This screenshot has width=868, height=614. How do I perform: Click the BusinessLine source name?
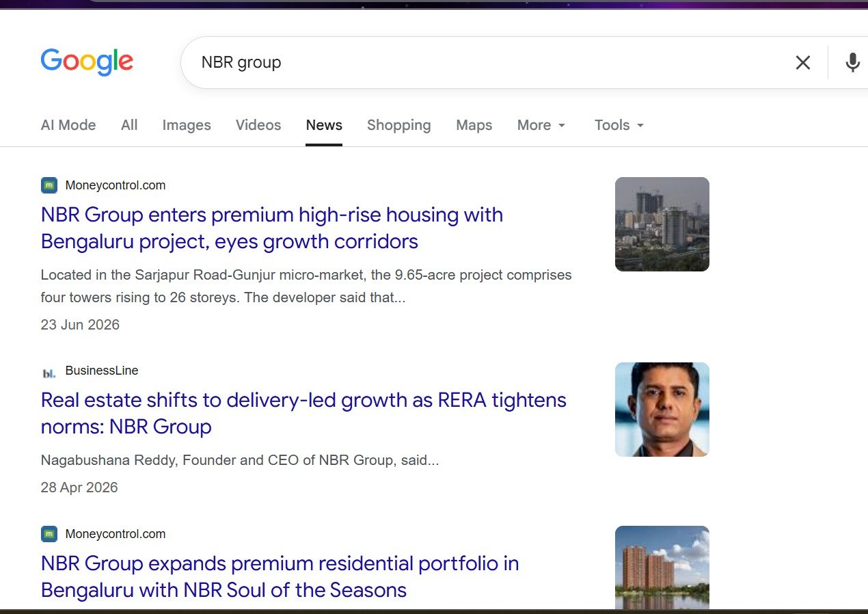[x=102, y=371]
